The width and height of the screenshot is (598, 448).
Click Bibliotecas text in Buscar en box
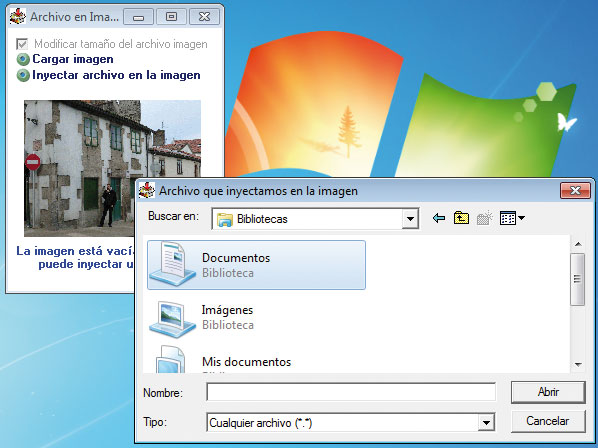click(x=262, y=219)
